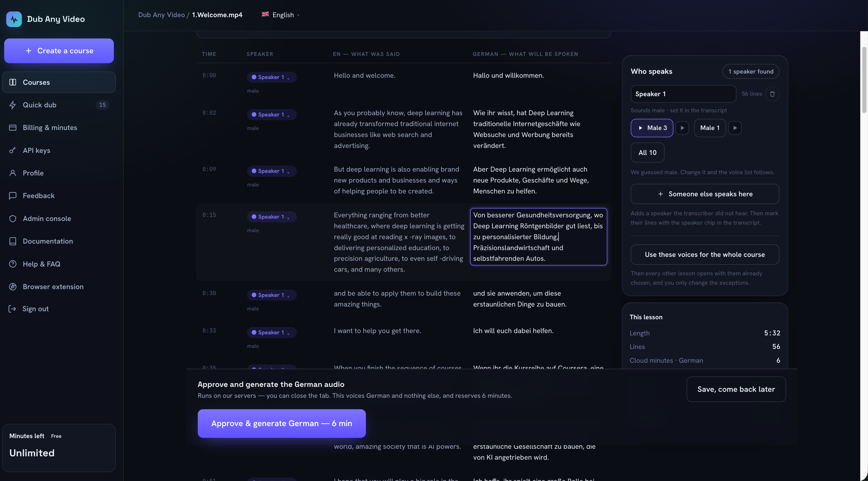The height and width of the screenshot is (481, 868).
Task: Preview the Male 3 voice sample
Action: (682, 128)
